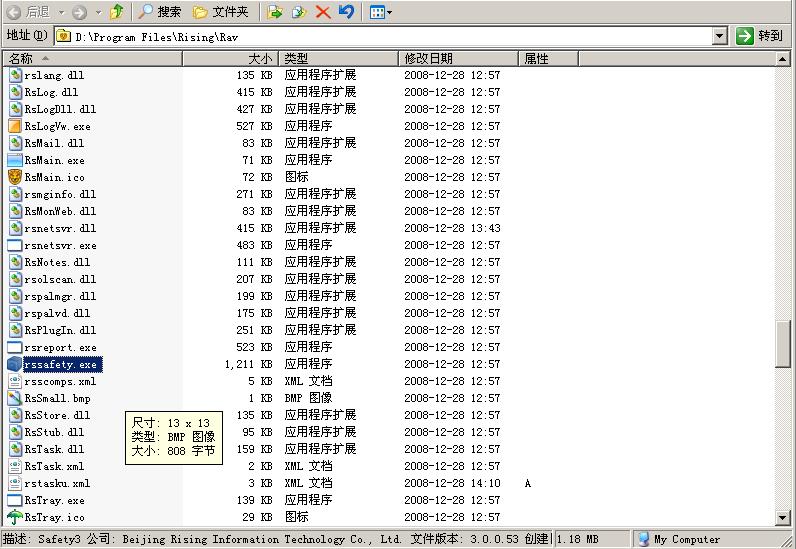The width and height of the screenshot is (796, 549).
Task: Select the rsolscan.dll file icon
Action: tap(15, 279)
